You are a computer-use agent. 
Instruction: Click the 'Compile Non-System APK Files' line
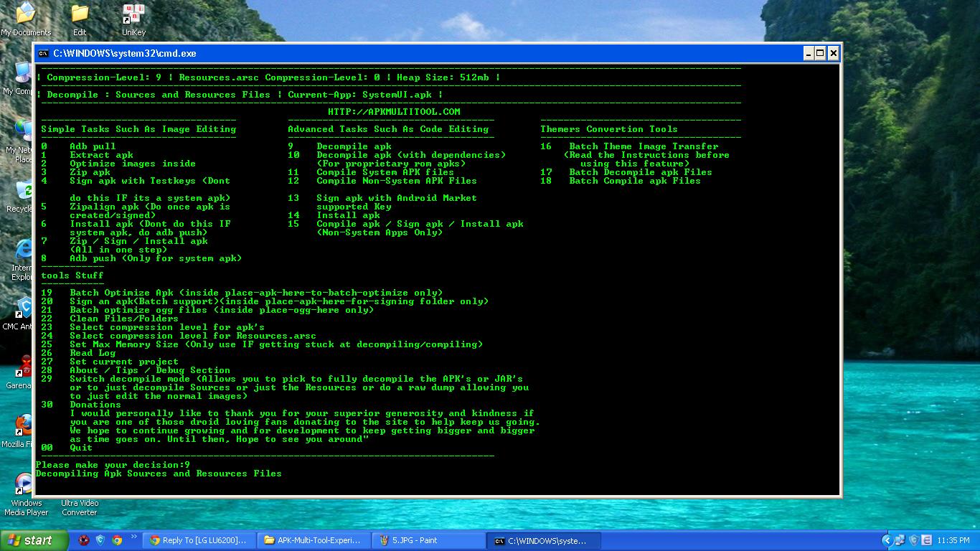[382, 181]
